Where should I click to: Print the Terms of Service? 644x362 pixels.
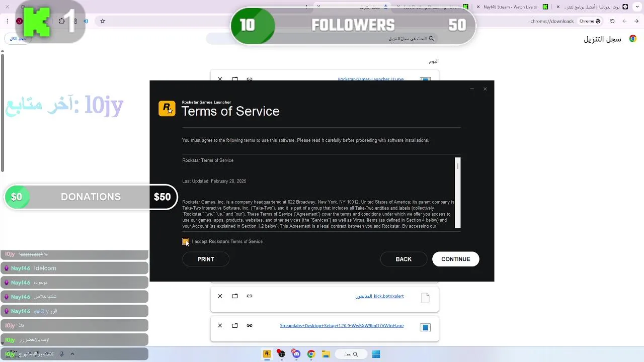point(206,259)
